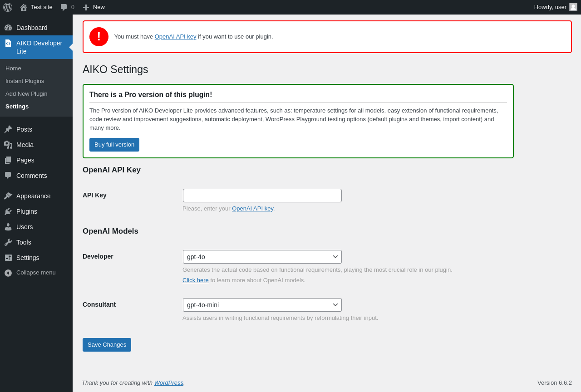Click the Tools wrench icon
The width and height of the screenshot is (581, 392).
[8, 242]
